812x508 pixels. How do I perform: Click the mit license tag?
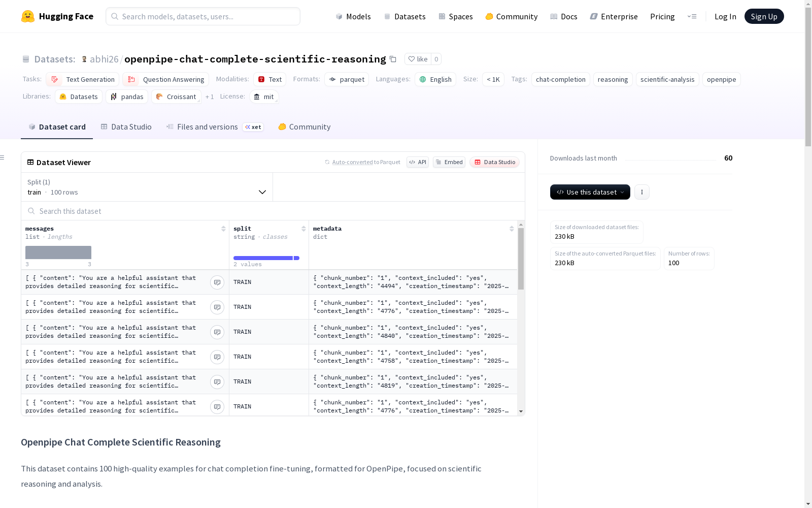[x=264, y=97]
